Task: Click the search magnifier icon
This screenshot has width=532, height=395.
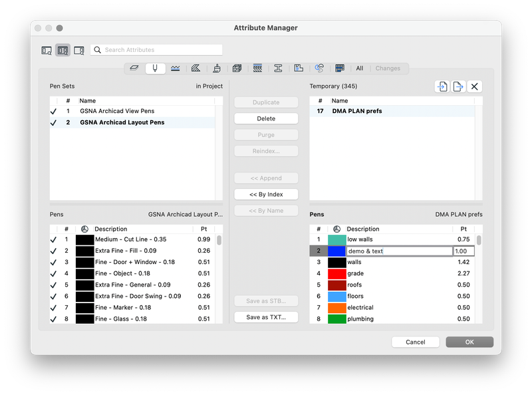Action: [97, 50]
